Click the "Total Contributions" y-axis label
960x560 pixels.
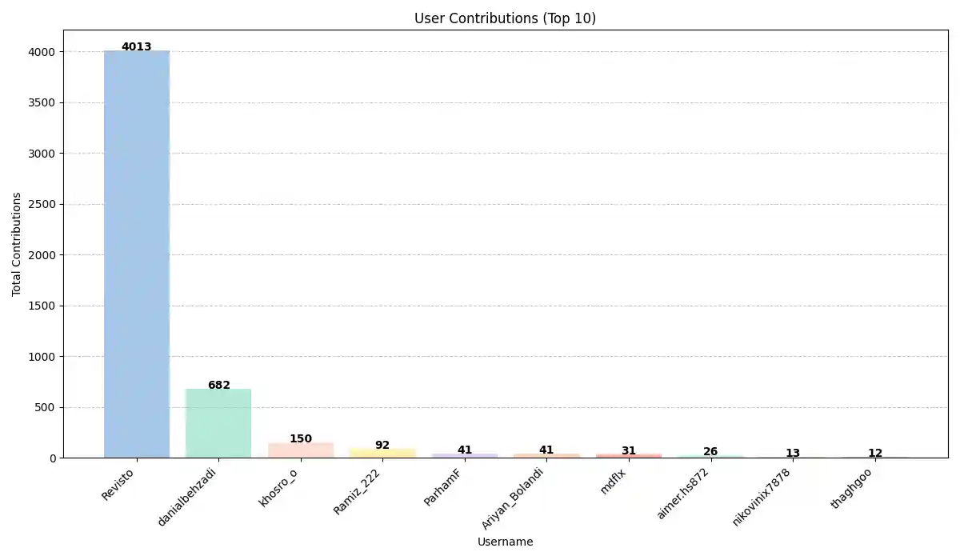[x=17, y=244]
